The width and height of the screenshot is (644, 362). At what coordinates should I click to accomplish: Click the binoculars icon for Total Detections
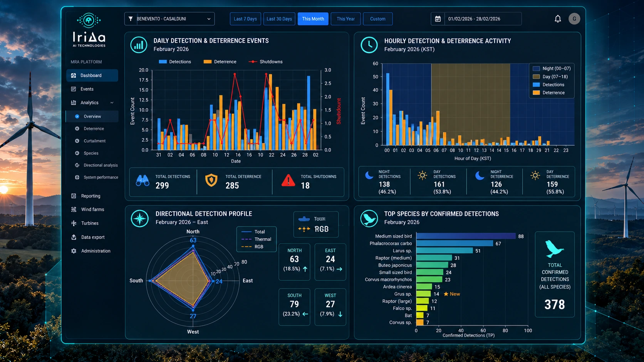pyautogui.click(x=143, y=180)
